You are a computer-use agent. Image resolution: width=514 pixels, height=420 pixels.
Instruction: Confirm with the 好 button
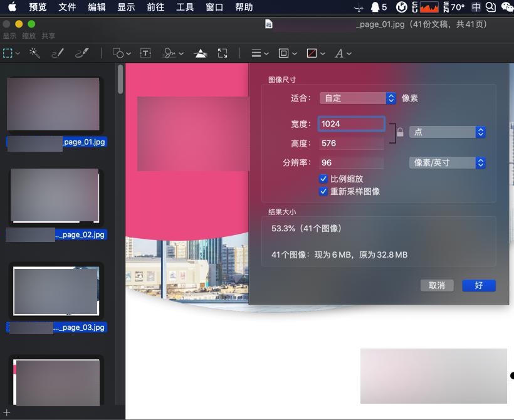pos(479,286)
